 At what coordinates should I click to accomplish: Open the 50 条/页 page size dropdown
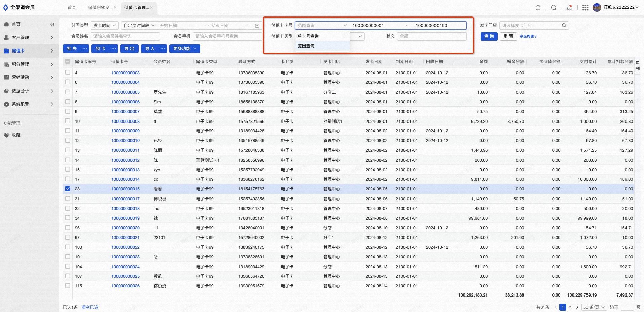594,307
